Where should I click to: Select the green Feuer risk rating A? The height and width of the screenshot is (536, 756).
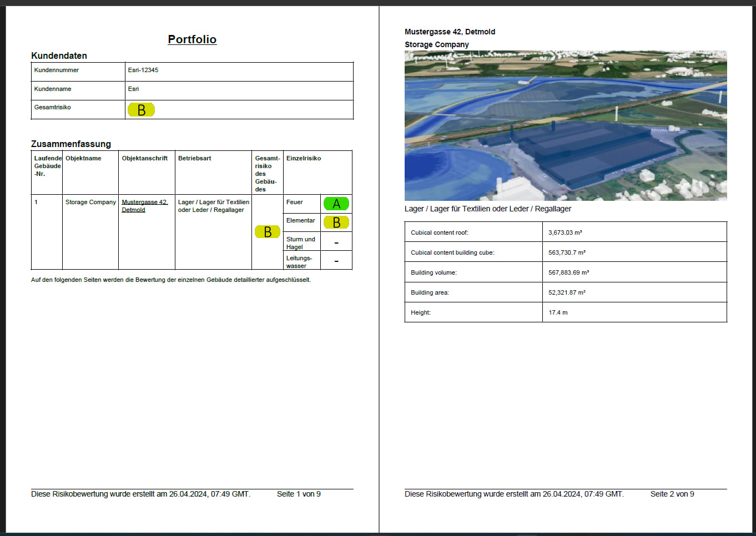(336, 203)
